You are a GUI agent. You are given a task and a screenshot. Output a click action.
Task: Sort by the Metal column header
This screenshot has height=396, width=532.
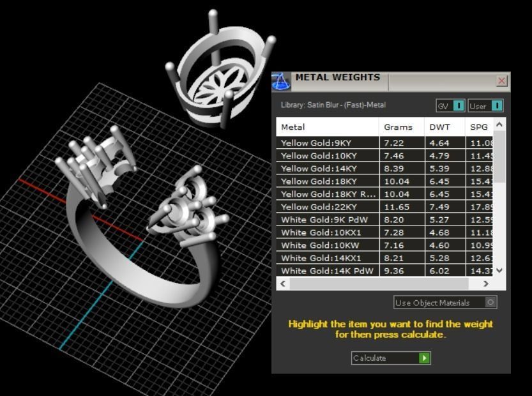click(328, 127)
